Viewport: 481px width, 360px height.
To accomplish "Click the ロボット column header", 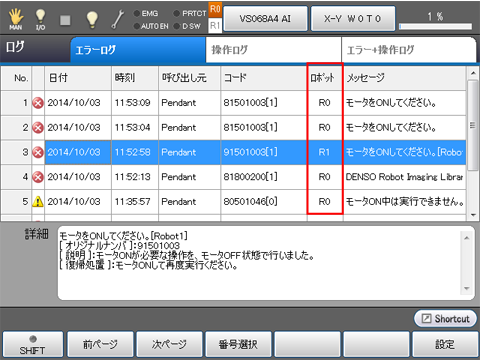I will 325,78.
